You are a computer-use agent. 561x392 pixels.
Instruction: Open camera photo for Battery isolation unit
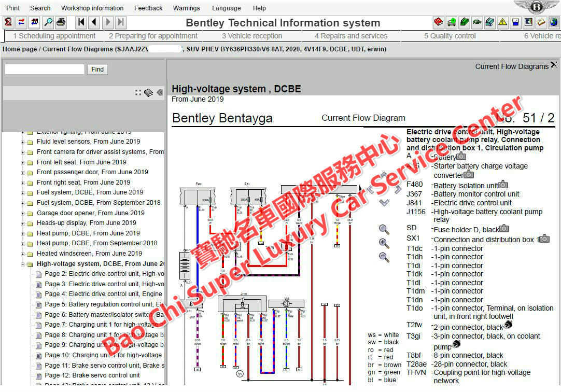coord(503,185)
